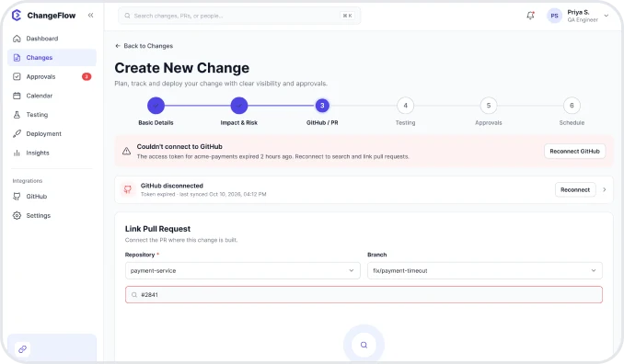Click Reconnect in GitHub disconnected card
624x364 pixels.
(x=575, y=190)
